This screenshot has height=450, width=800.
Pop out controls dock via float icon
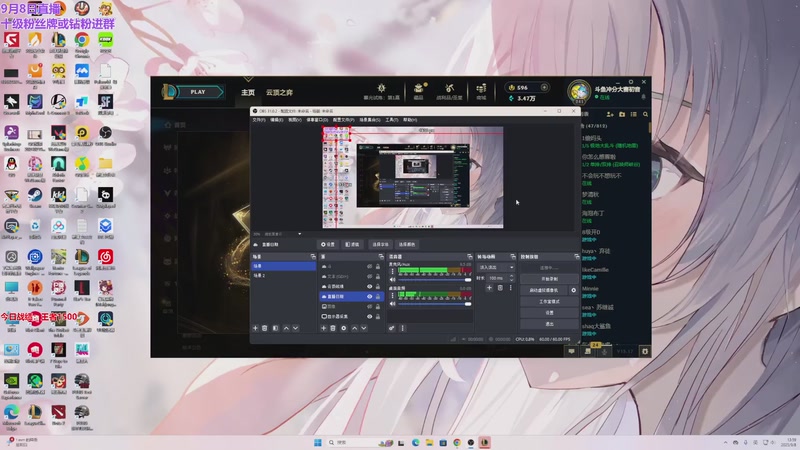(x=577, y=257)
